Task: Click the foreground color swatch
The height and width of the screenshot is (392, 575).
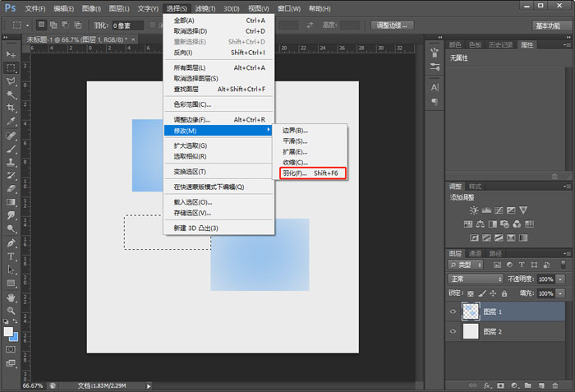Action: (x=8, y=331)
